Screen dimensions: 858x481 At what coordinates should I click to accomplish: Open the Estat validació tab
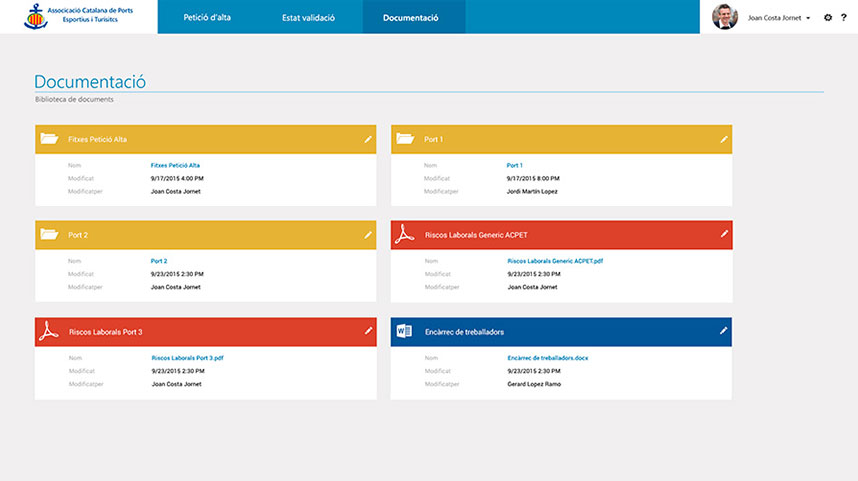point(308,18)
